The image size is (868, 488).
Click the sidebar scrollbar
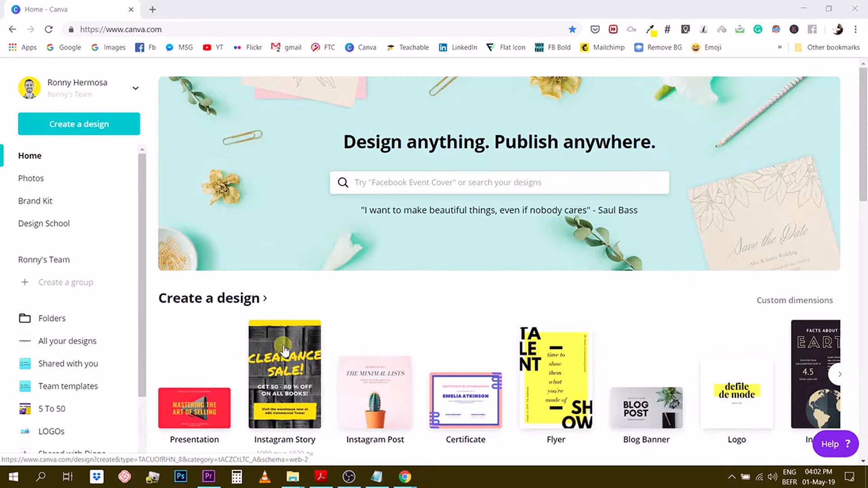[142, 275]
